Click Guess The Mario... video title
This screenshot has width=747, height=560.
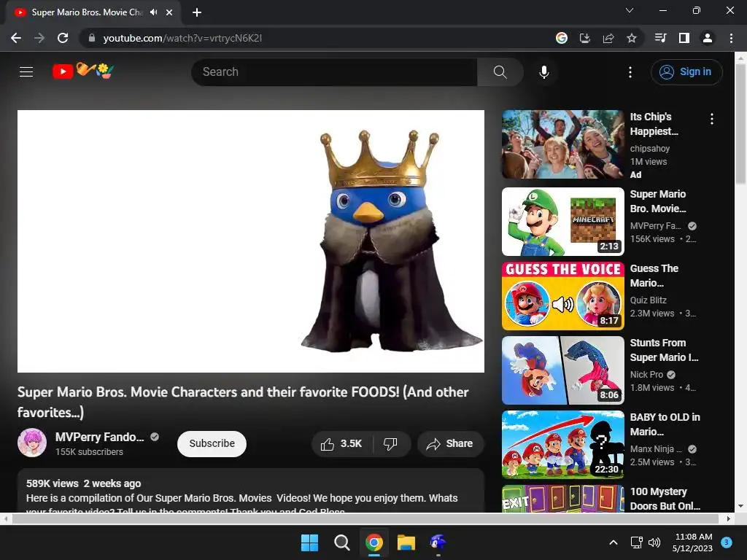coord(654,276)
